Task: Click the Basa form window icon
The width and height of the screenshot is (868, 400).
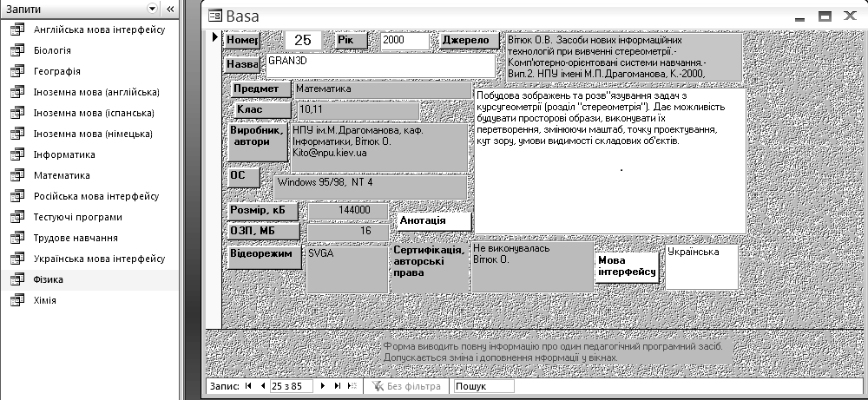Action: [x=214, y=16]
